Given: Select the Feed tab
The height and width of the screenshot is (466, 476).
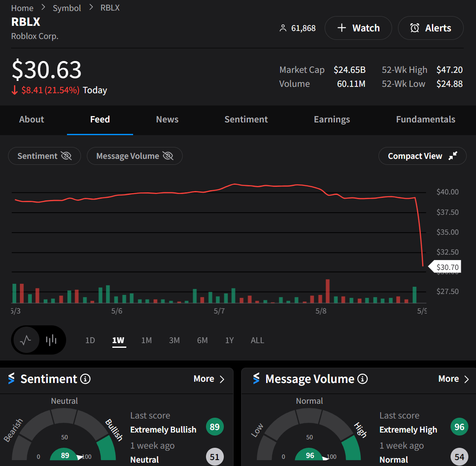Looking at the screenshot, I should point(100,119).
